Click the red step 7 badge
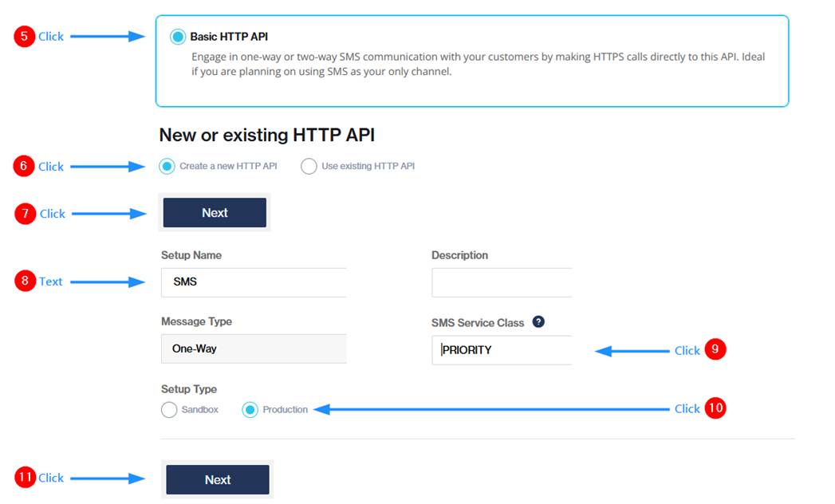The width and height of the screenshot is (835, 504). 26,214
